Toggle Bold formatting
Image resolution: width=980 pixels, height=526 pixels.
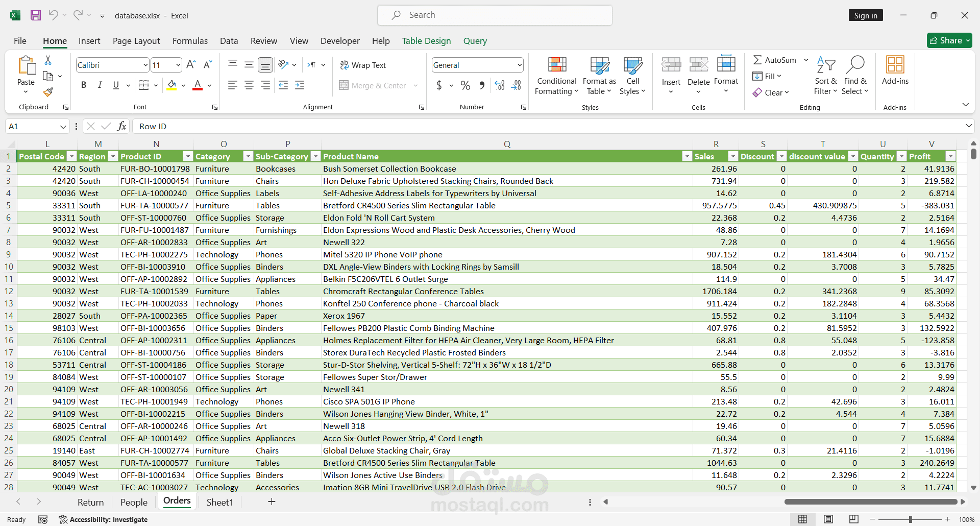tap(84, 85)
